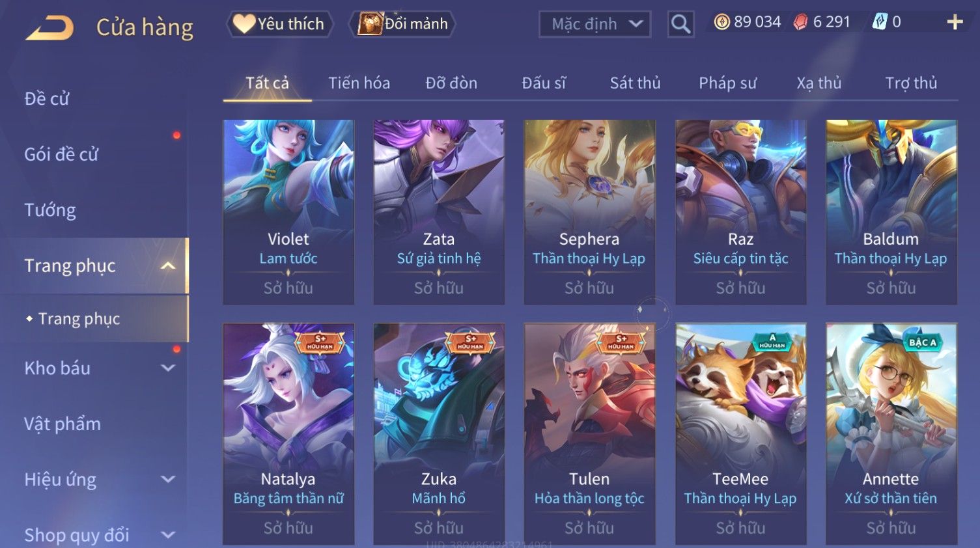Tap the gold coin balance icon
The image size is (980, 548).
(x=721, y=22)
